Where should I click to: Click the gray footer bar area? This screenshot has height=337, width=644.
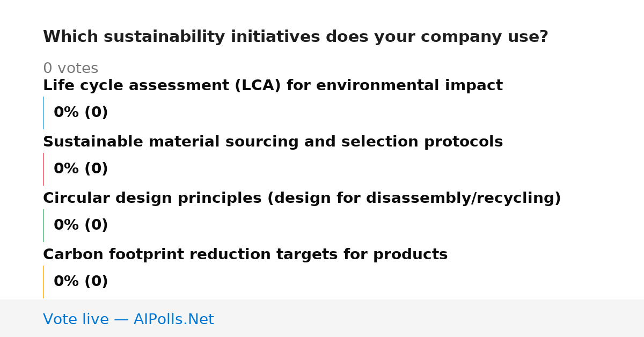pyautogui.click(x=322, y=318)
